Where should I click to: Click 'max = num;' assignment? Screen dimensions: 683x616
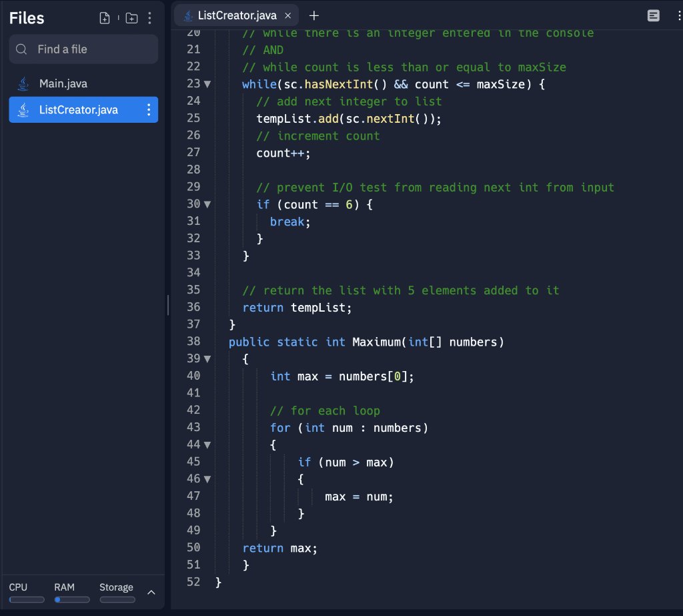tap(359, 497)
